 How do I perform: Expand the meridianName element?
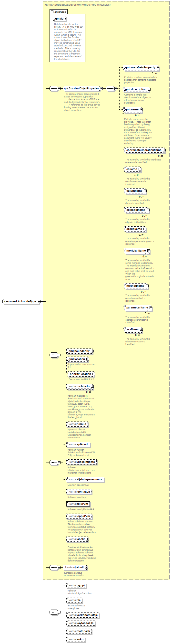tap(149, 251)
